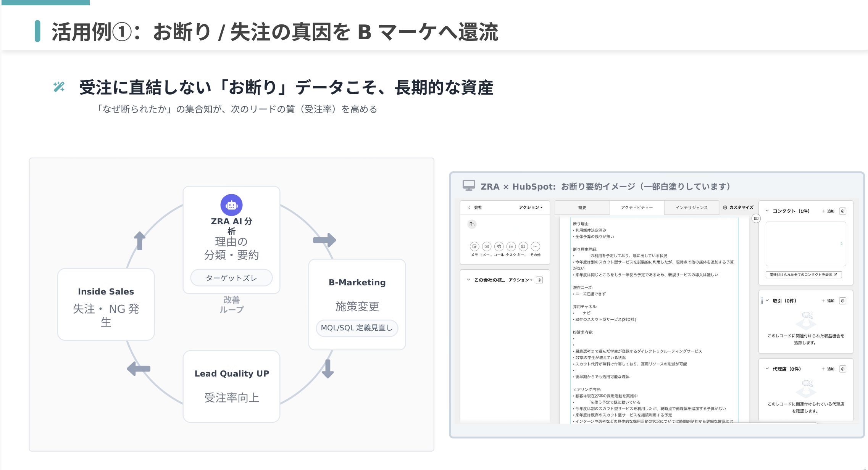
Task: Switch to the インテリジェンス tab
Action: pyautogui.click(x=691, y=208)
